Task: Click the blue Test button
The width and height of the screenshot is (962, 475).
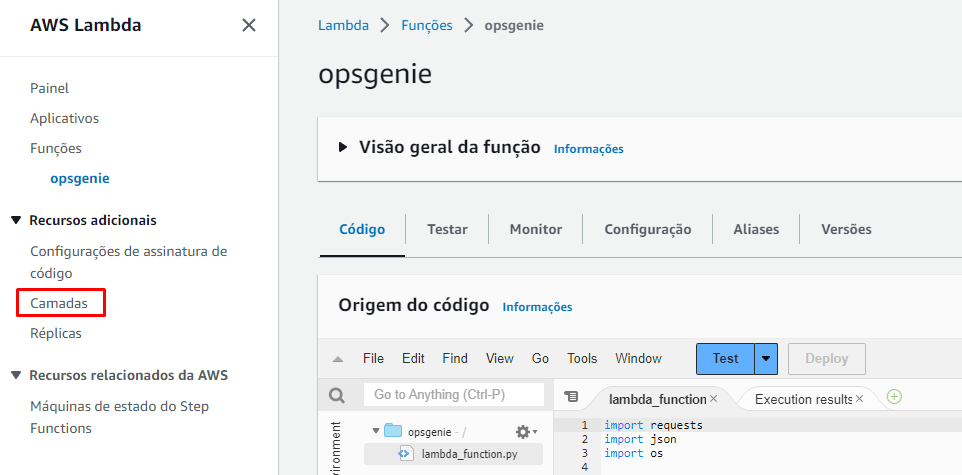Action: point(725,358)
